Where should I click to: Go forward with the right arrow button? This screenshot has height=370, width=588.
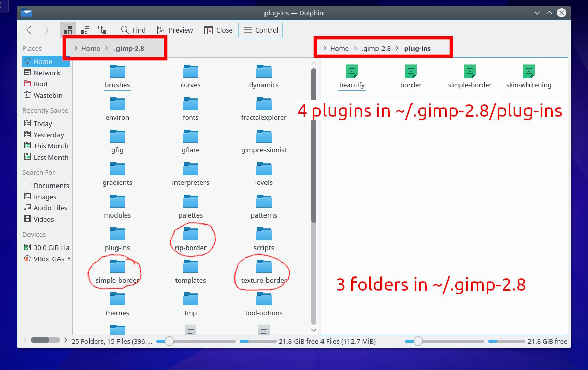(x=46, y=30)
